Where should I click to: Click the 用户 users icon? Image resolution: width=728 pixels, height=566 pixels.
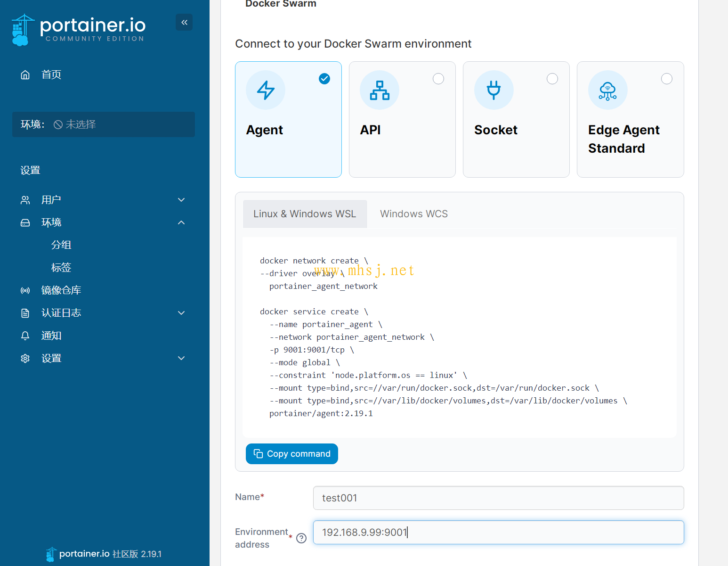click(25, 200)
